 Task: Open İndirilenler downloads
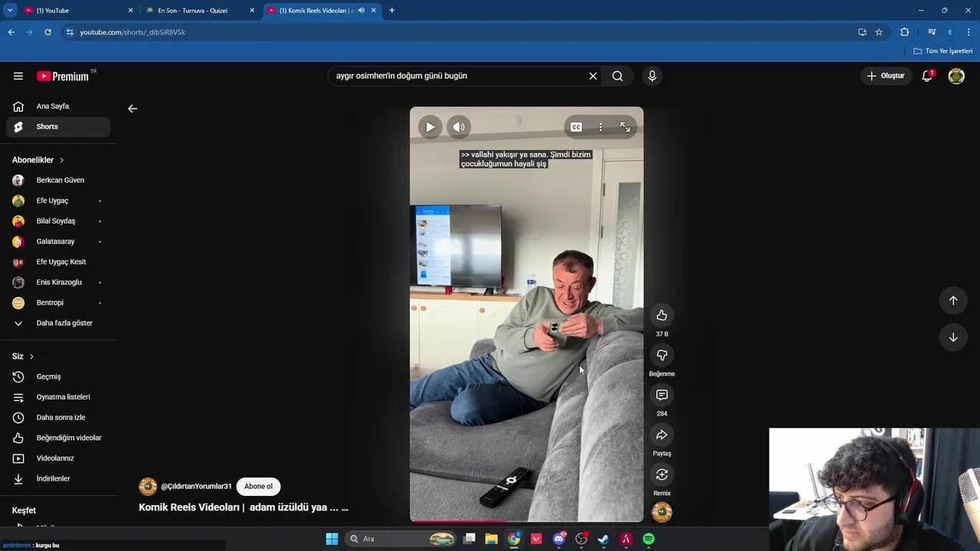point(58,478)
